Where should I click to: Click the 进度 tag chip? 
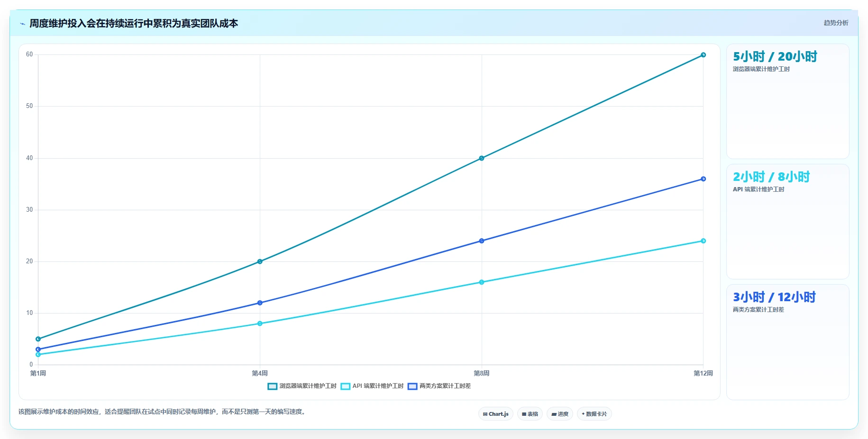[560, 414]
